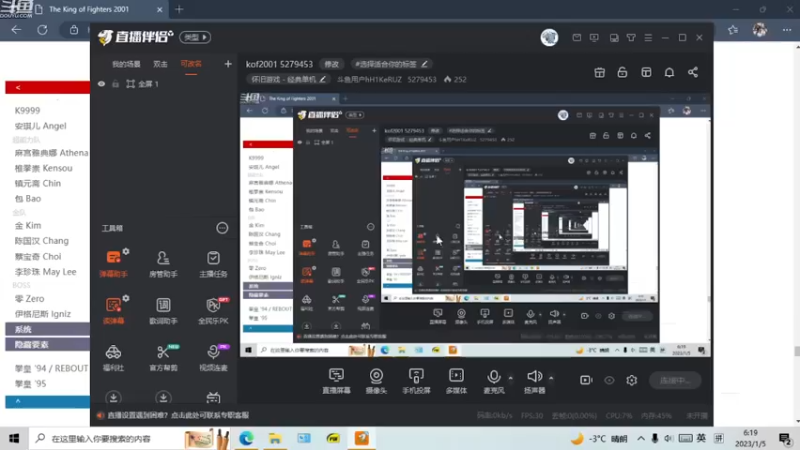Open hamburger menu in 直播伴侣 title bar

(x=648, y=38)
